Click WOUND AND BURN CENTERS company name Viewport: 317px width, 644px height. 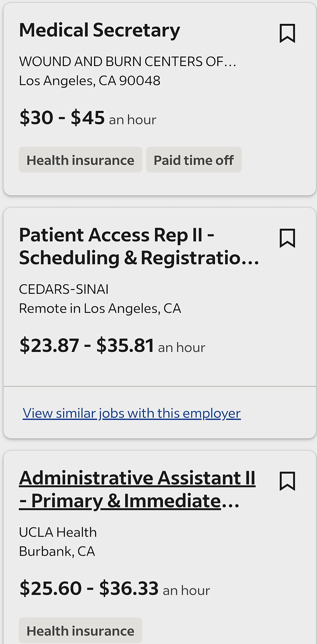(x=128, y=62)
